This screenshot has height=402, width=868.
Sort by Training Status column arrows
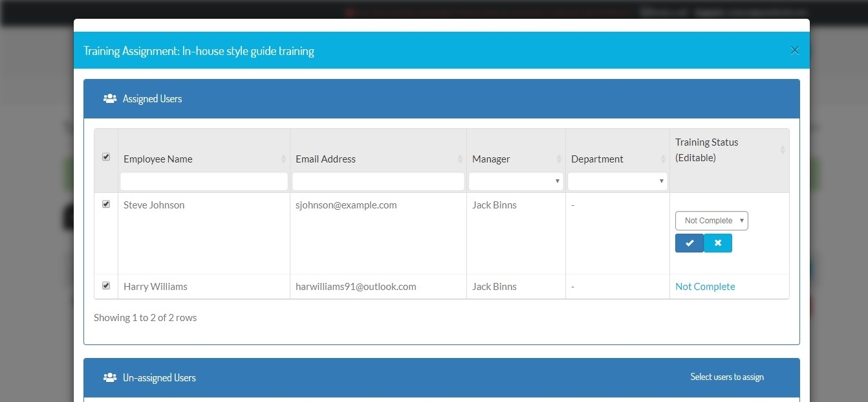tap(783, 150)
